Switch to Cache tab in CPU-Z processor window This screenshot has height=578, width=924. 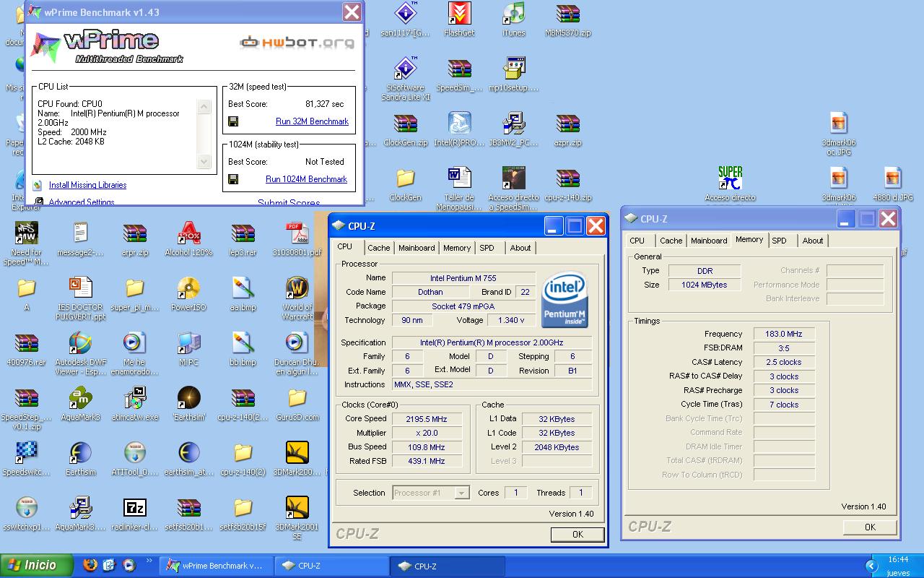378,248
